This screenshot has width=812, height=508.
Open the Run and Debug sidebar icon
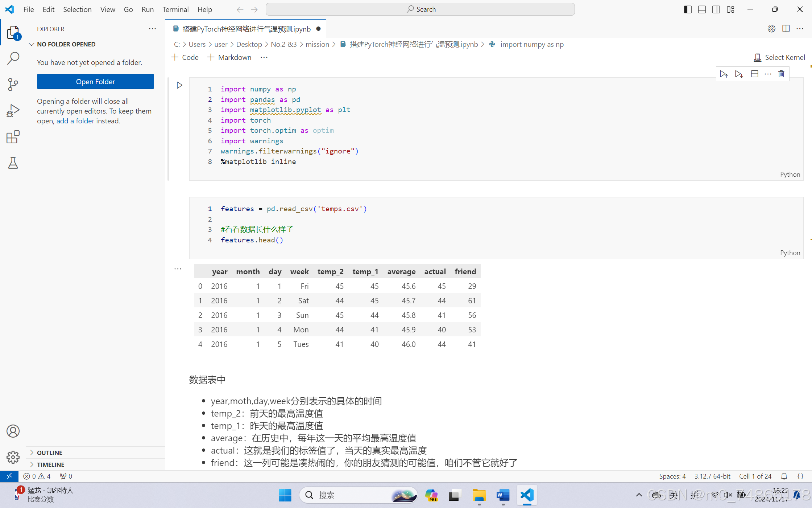(x=13, y=111)
